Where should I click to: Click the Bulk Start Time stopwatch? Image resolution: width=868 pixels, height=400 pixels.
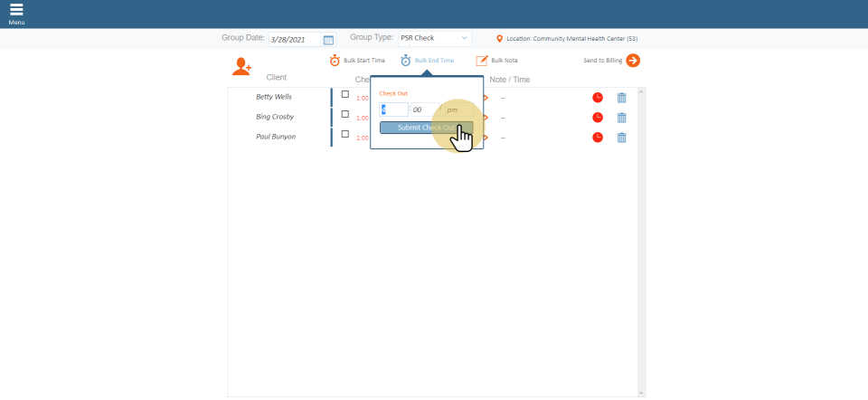[335, 61]
